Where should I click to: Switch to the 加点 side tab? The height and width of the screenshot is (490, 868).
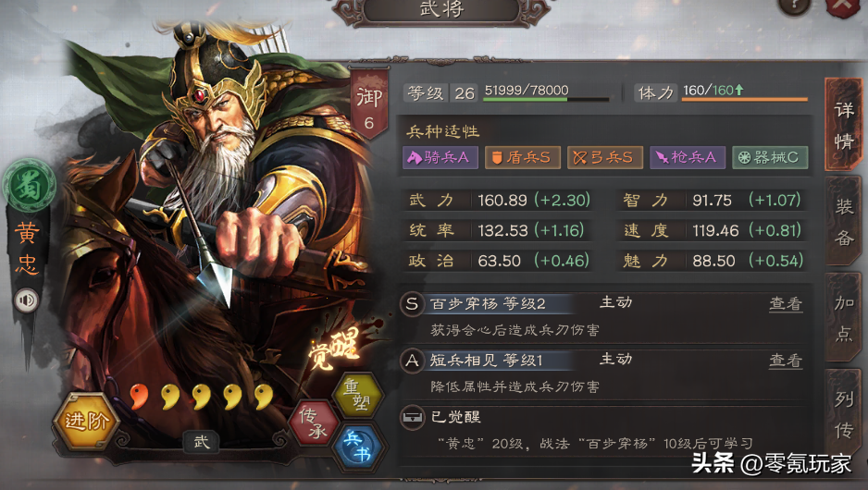tap(843, 318)
